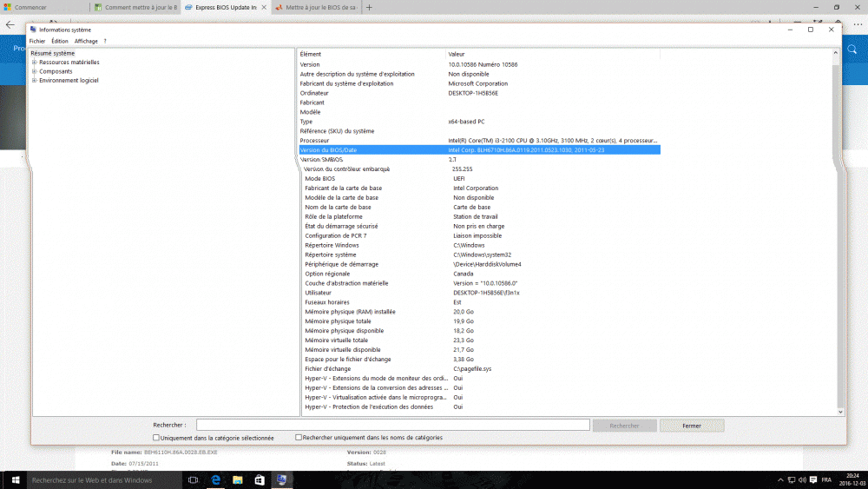The height and width of the screenshot is (489, 868).
Task: Select the Version du BIOS/Date row
Action: coord(479,150)
